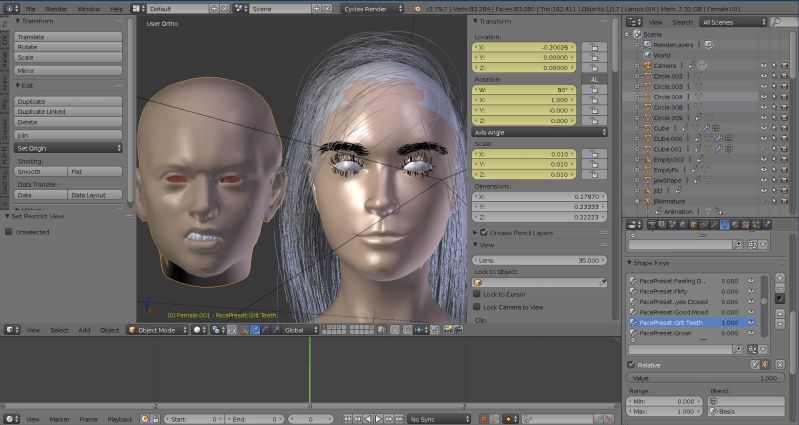The height and width of the screenshot is (425, 799).
Task: Click the Blender info editor icon
Action: 11,9
